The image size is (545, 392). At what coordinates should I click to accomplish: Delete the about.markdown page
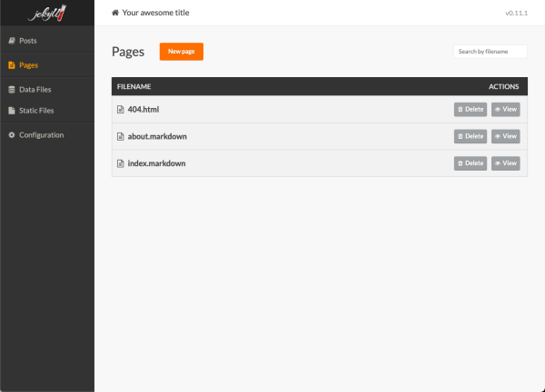[x=471, y=136]
